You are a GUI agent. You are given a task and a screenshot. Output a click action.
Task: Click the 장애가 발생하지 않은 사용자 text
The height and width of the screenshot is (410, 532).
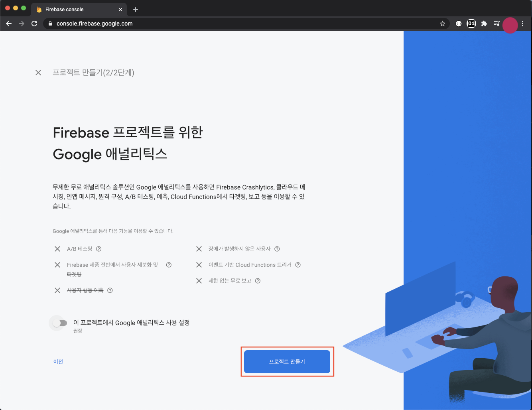(239, 249)
